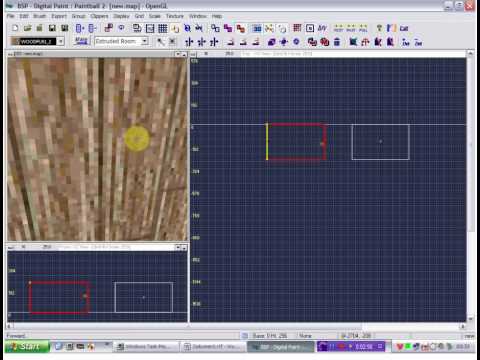Open the Brush menu
The image size is (480, 360).
click(x=40, y=16)
